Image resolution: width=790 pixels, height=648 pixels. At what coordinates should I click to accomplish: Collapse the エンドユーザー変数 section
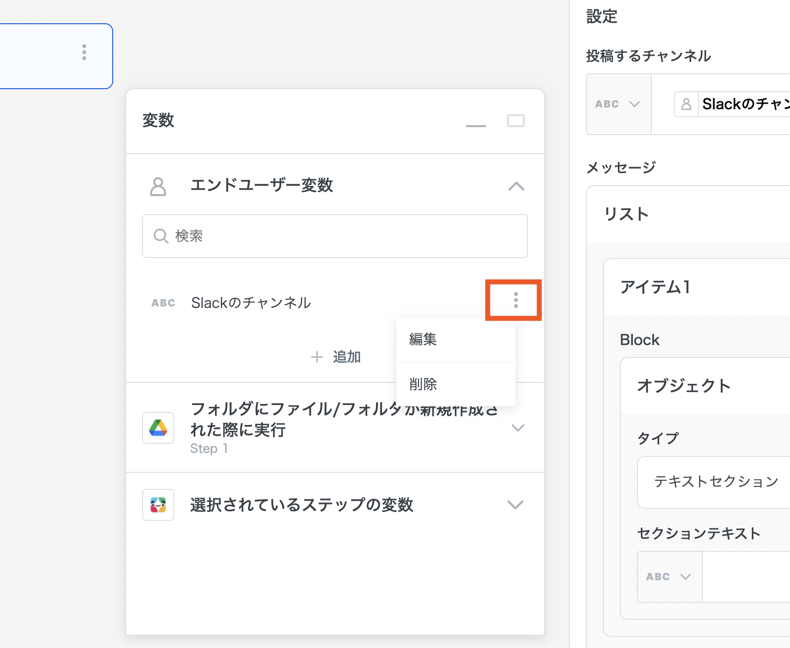point(516,186)
